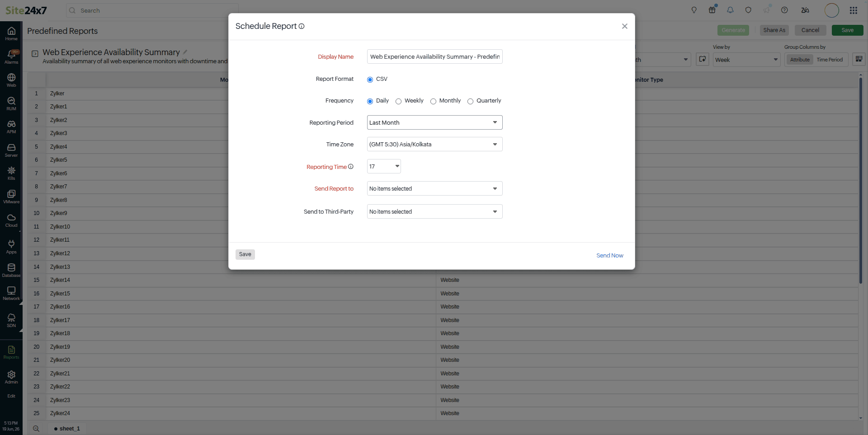Screen dimensions: 868x435
Task: Open the help question mark icon
Action: [x=784, y=10]
